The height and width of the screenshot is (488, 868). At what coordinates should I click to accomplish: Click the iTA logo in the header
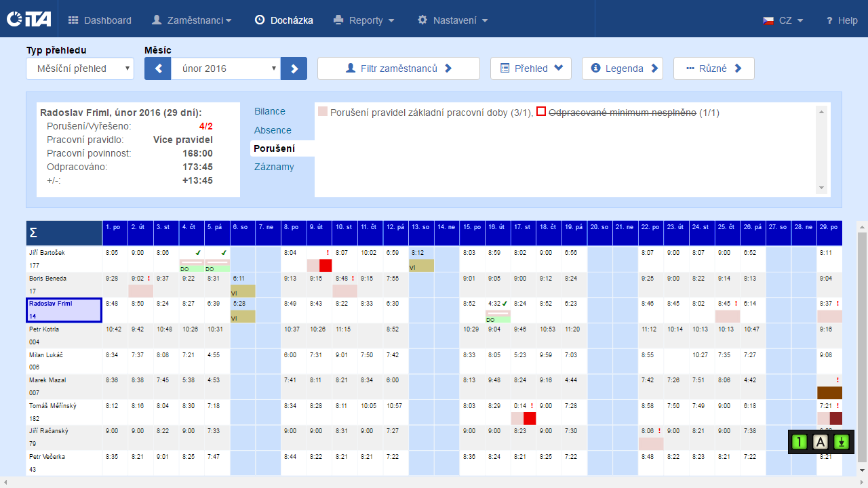(x=28, y=20)
